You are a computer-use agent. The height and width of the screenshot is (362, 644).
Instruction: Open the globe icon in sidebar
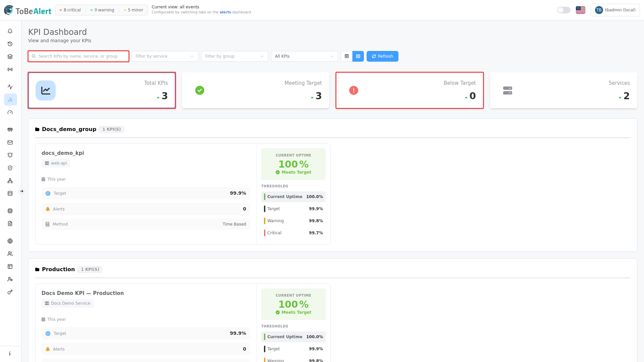click(x=10, y=241)
